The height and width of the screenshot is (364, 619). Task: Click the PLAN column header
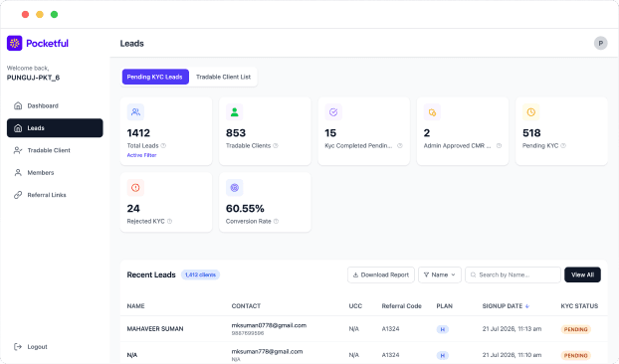(x=445, y=306)
